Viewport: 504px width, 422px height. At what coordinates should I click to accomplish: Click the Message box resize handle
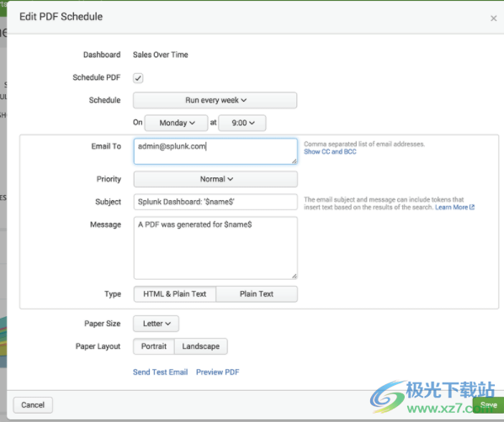coord(294,276)
